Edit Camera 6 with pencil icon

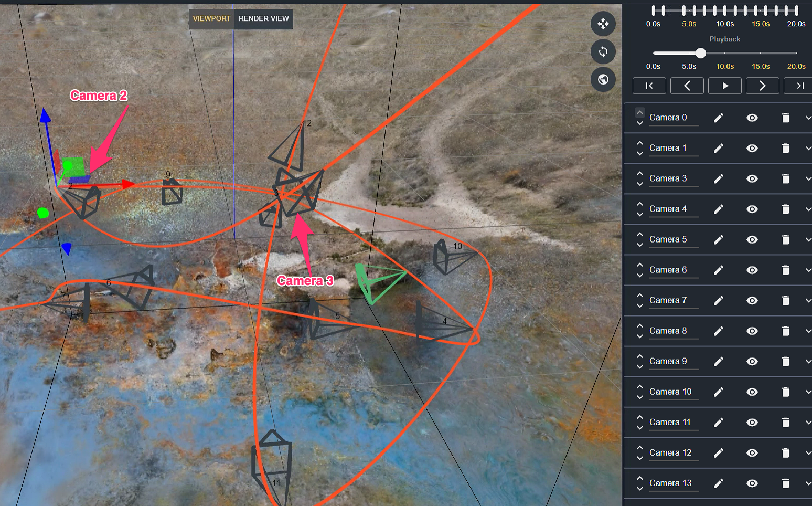pos(719,270)
